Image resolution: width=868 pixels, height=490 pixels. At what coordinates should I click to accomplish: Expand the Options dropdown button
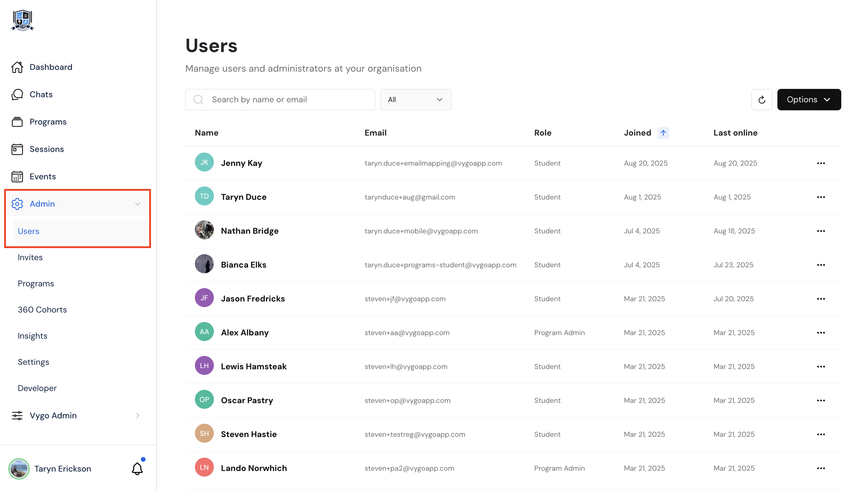click(809, 100)
